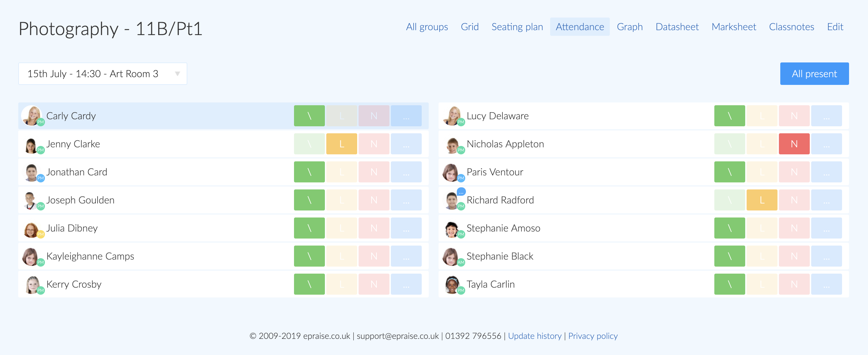Mark Lucy Delaware late using the L icon

[762, 116]
